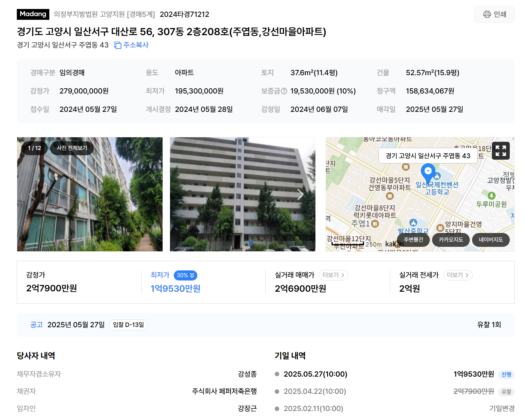Open 카카오지도 map button

451,240
